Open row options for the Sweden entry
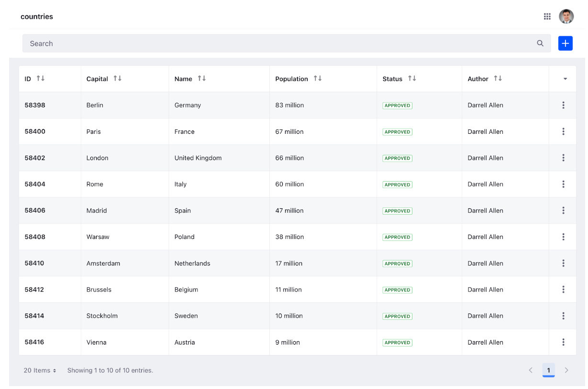Image resolution: width=588 pixels, height=389 pixels. [x=563, y=316]
